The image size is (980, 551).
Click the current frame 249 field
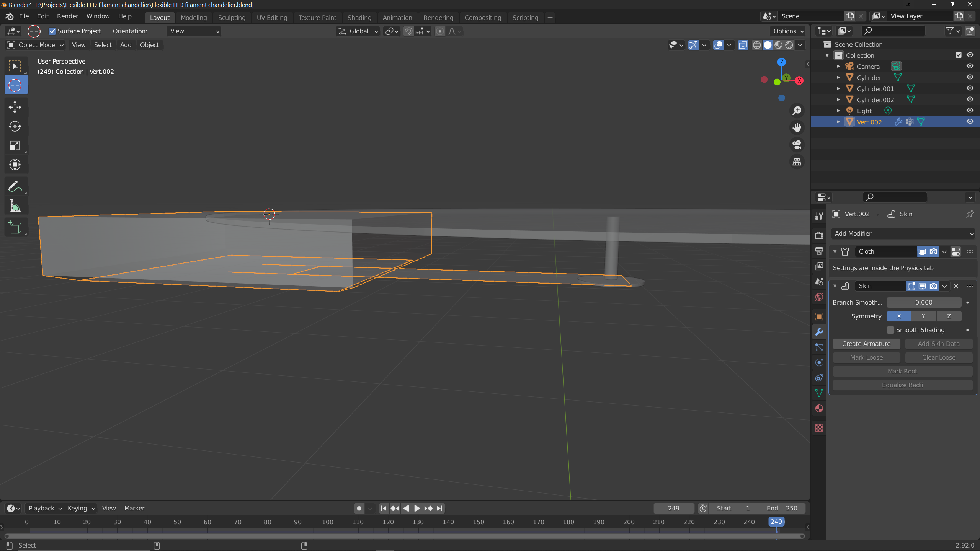pyautogui.click(x=674, y=508)
